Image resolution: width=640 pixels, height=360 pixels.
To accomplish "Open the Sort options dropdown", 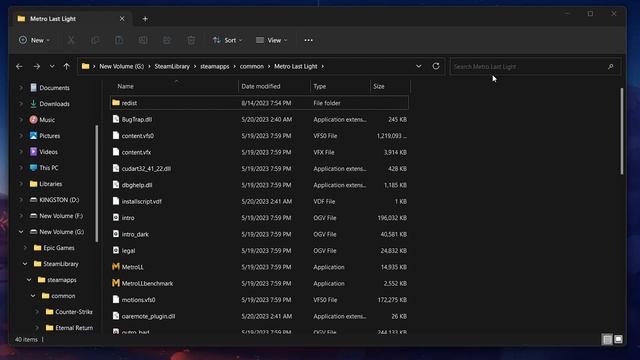I will [x=227, y=40].
